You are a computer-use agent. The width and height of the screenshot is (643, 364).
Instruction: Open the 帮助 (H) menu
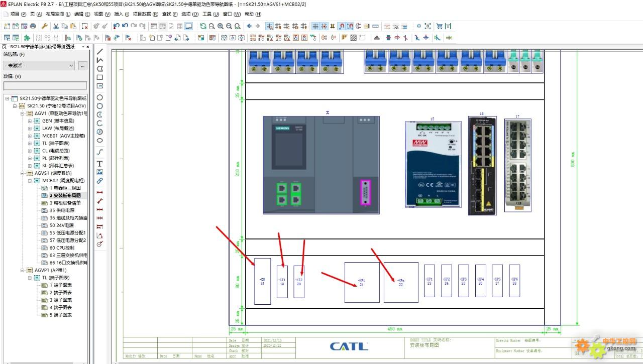tap(253, 14)
